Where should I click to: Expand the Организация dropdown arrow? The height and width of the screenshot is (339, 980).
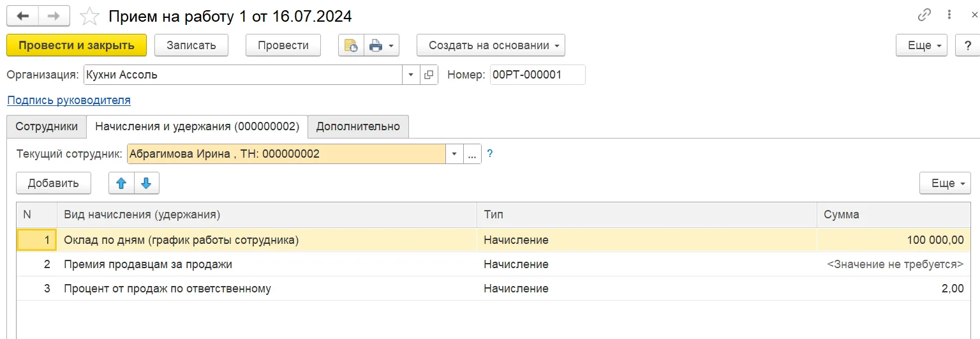pyautogui.click(x=411, y=75)
